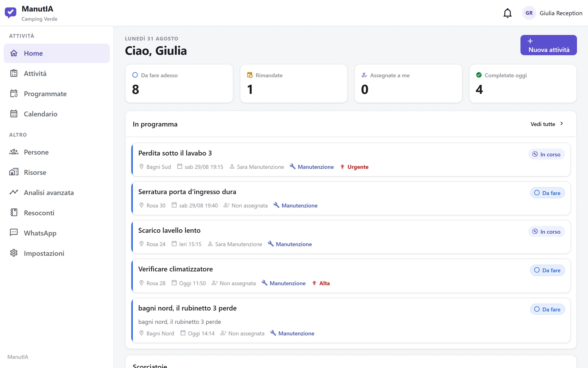Click the Calendario icon in sidebar

[x=14, y=114]
